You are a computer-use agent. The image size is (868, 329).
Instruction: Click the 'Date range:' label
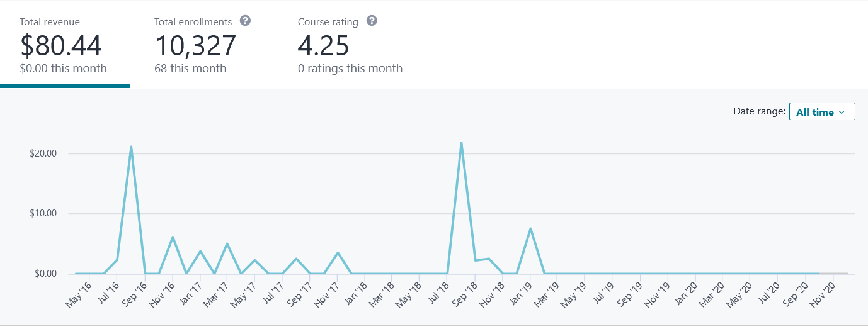[759, 111]
